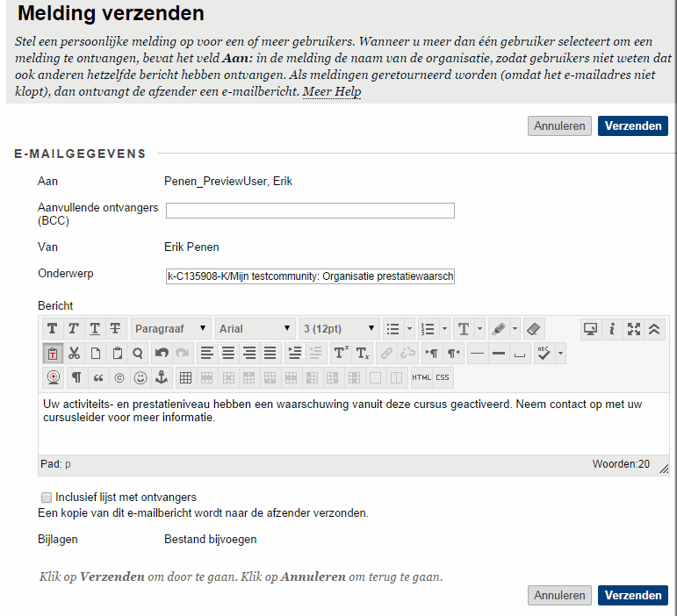
Task: Open the 3 (12pt) font size dropdown
Action: tap(340, 329)
